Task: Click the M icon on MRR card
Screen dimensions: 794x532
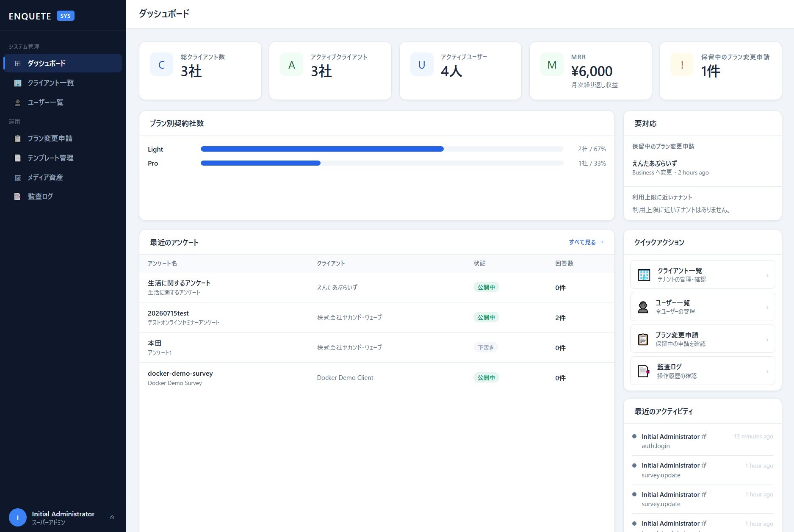Action: pos(552,64)
